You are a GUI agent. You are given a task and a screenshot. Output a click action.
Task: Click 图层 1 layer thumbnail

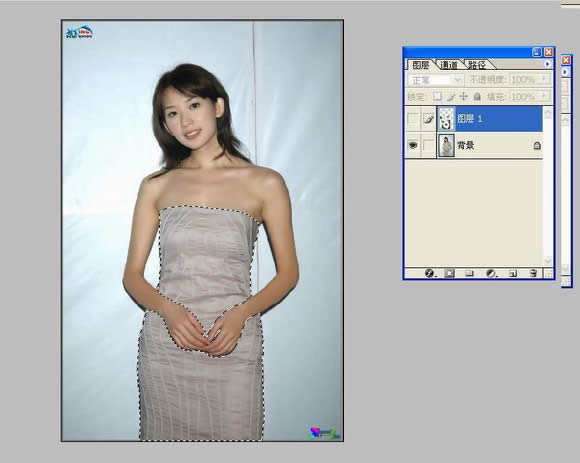point(446,119)
